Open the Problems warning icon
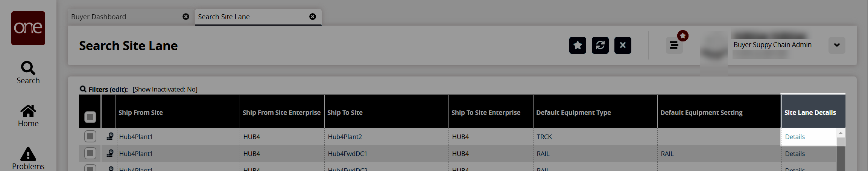 tap(28, 158)
